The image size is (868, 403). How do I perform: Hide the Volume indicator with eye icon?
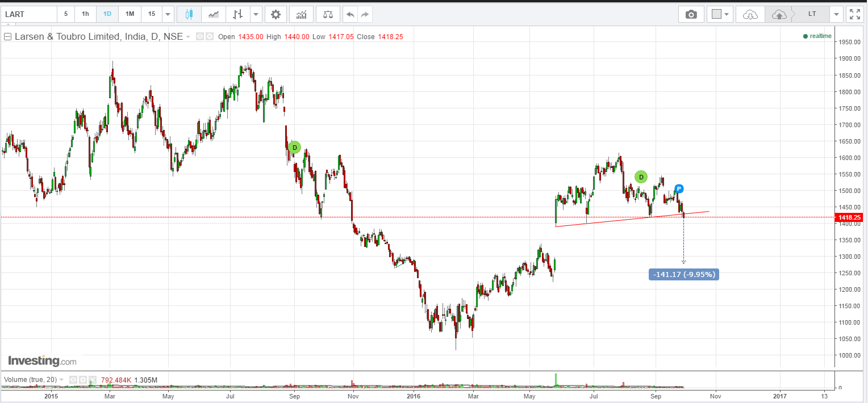73,379
